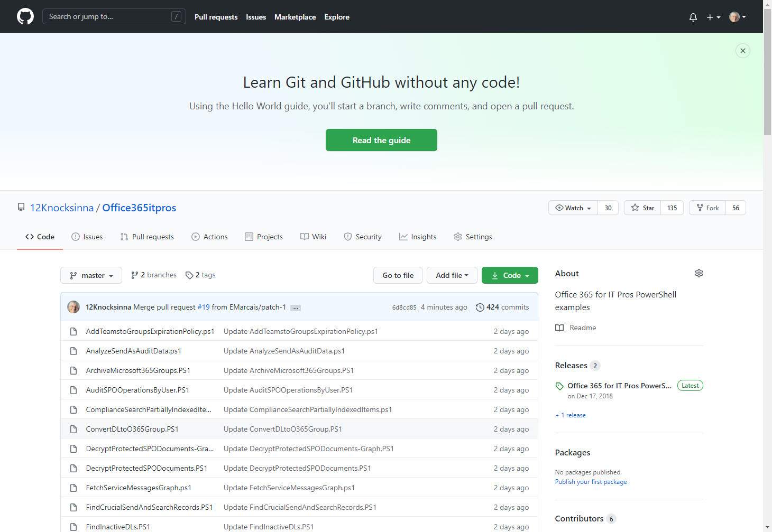This screenshot has height=532, width=772.
Task: Expand the Watch dropdown
Action: (573, 208)
